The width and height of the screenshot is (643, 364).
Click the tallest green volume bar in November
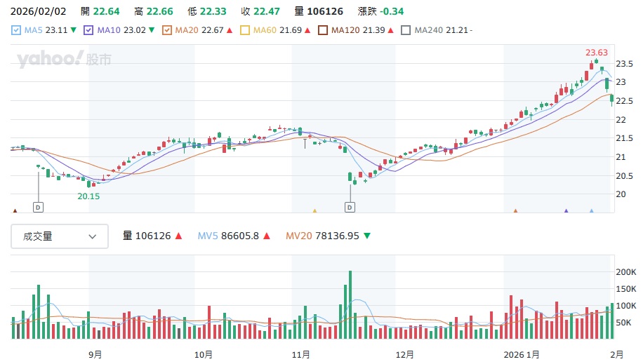[350, 305]
